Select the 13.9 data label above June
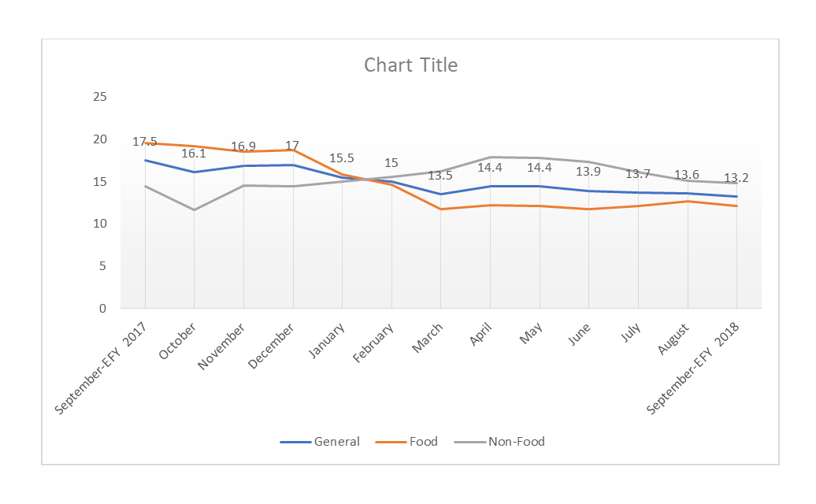 (588, 172)
